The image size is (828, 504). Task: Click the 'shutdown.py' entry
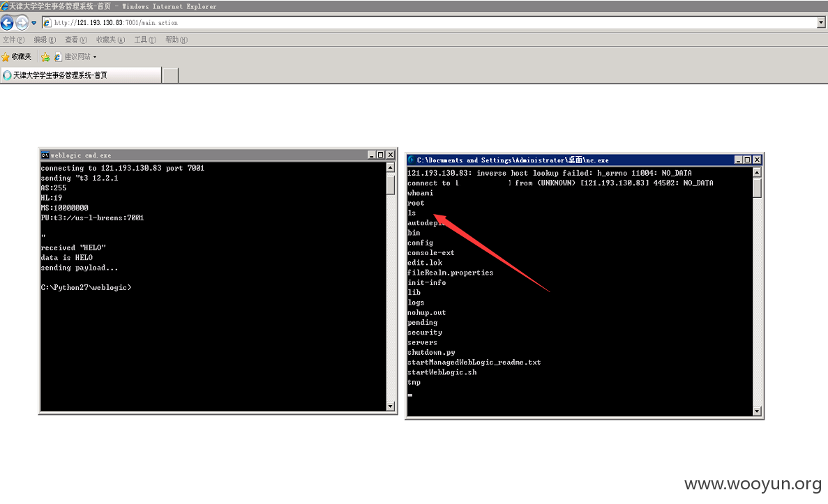coord(431,352)
